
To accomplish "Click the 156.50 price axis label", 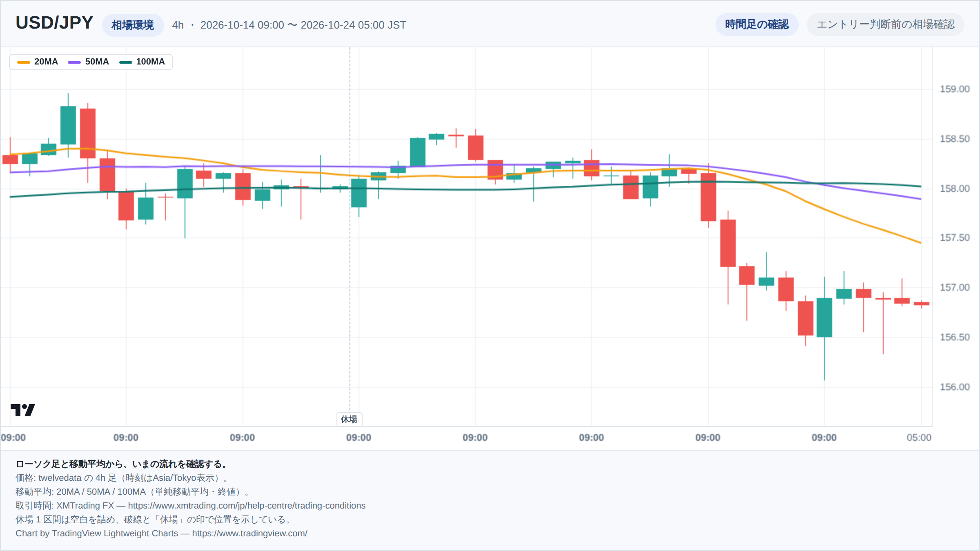I will (955, 337).
